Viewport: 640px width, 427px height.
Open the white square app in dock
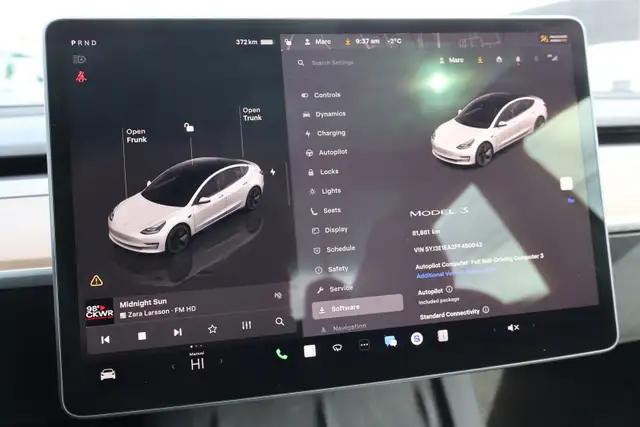click(x=310, y=351)
